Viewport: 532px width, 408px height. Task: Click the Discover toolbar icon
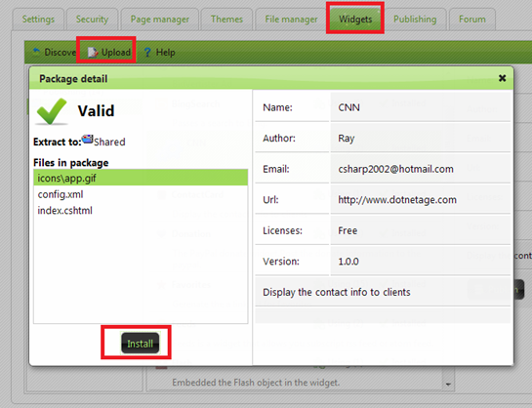36,52
